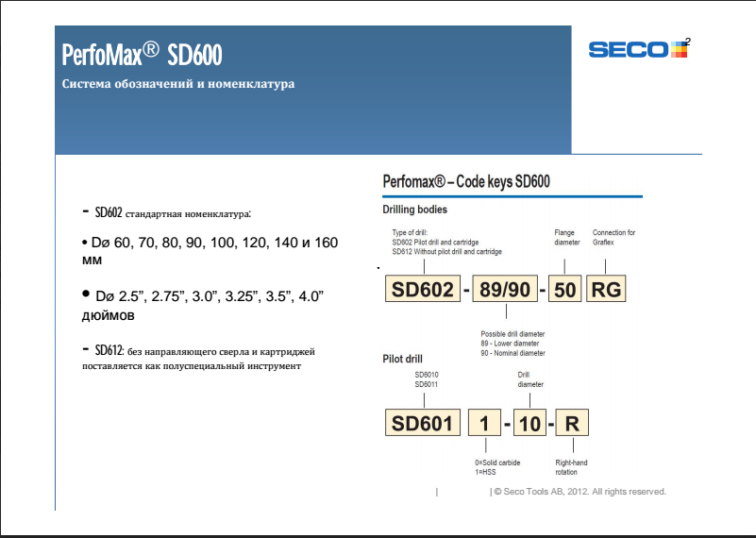This screenshot has height=538, width=756.
Task: Click the pilot drill '10' box
Action: 529,423
